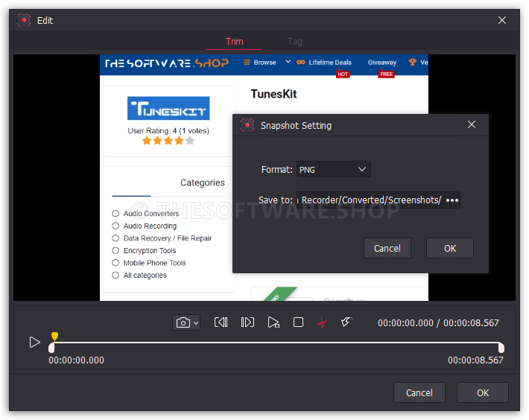Click the first orange rating star

pos(147,141)
